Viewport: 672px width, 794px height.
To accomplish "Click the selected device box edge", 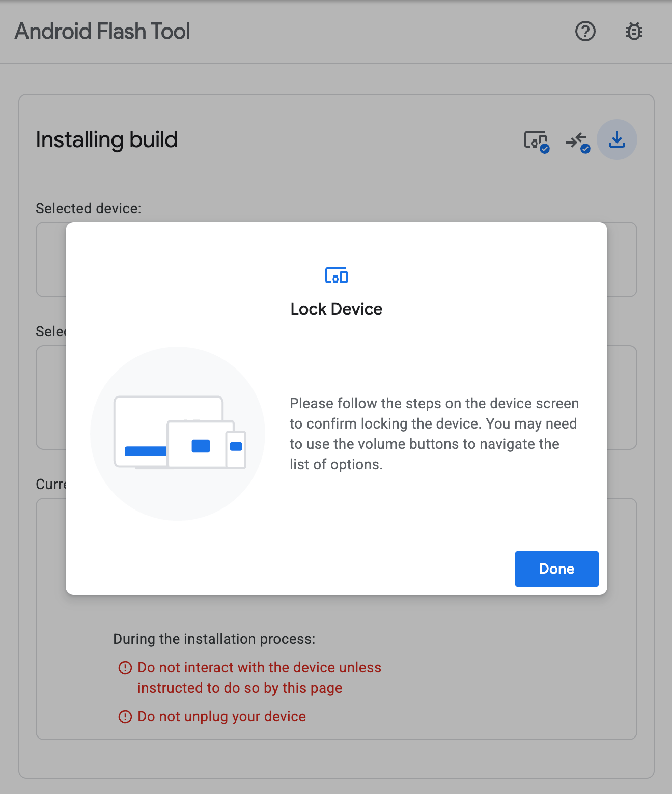I will tap(622, 260).
